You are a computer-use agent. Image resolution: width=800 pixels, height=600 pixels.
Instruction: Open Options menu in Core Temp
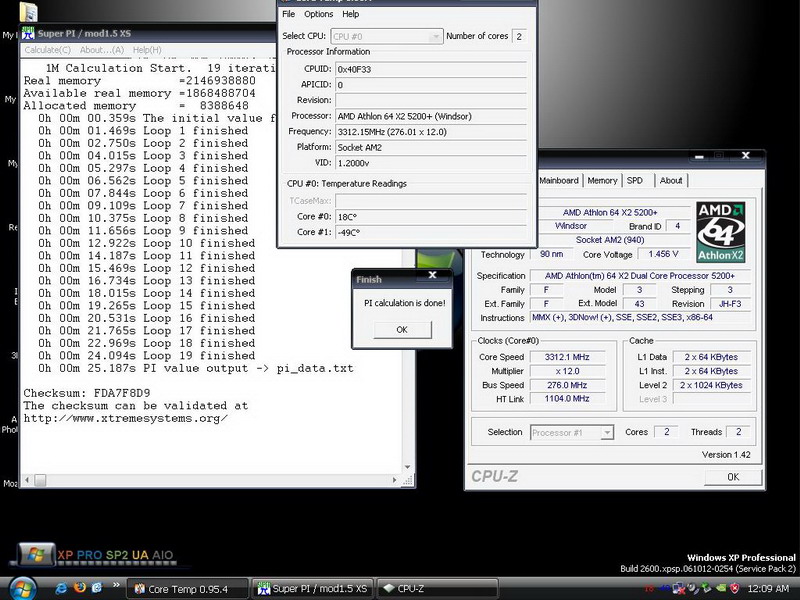point(318,14)
